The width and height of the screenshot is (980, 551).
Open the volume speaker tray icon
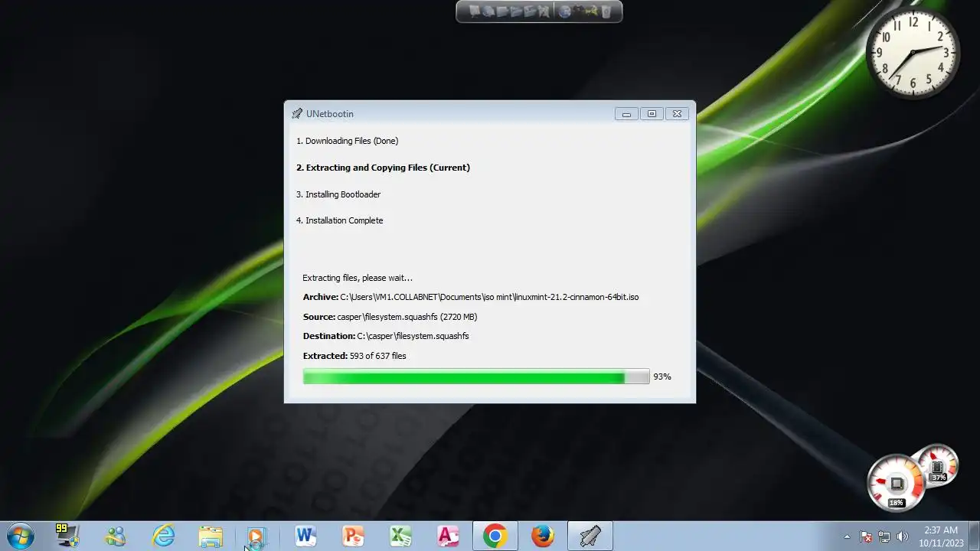coord(902,536)
